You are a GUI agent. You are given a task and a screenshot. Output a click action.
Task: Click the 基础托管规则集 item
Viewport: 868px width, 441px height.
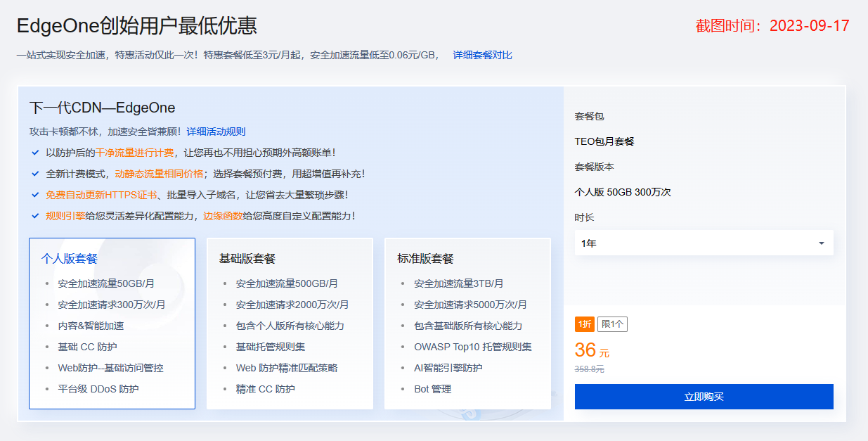pyautogui.click(x=270, y=347)
